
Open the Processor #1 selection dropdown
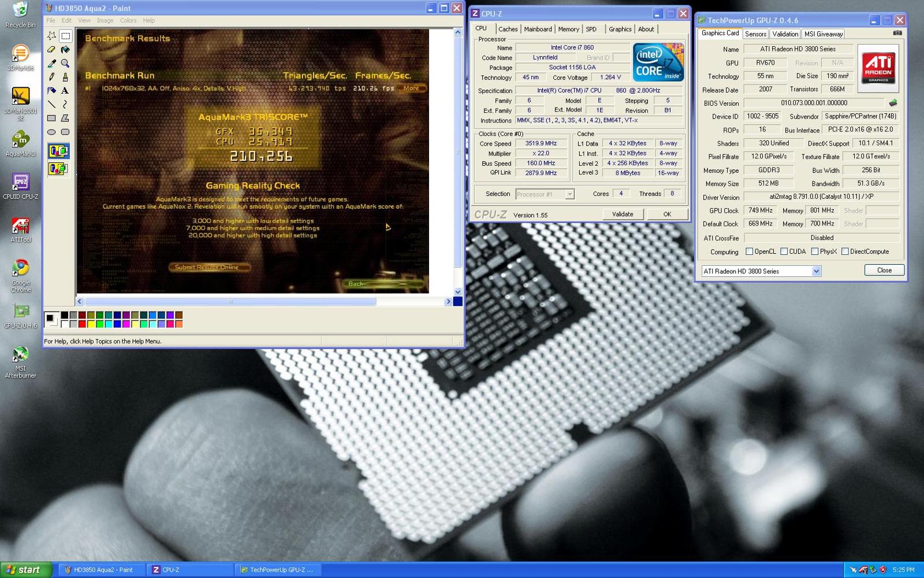[x=545, y=194]
